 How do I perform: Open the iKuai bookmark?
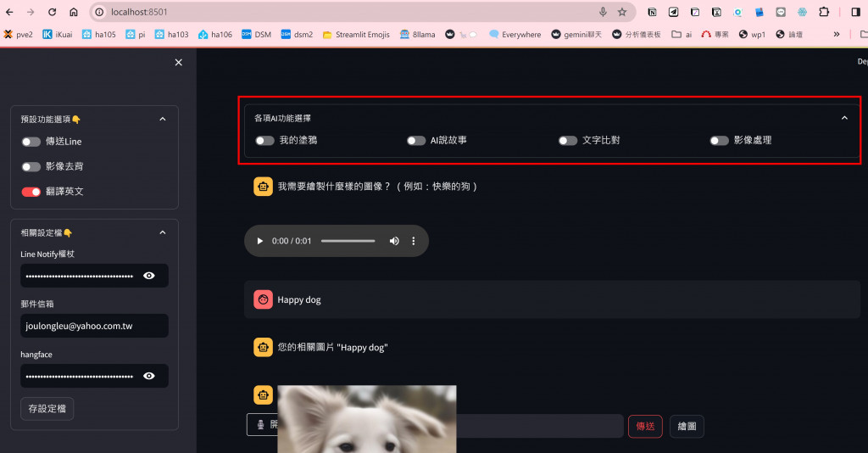[58, 34]
